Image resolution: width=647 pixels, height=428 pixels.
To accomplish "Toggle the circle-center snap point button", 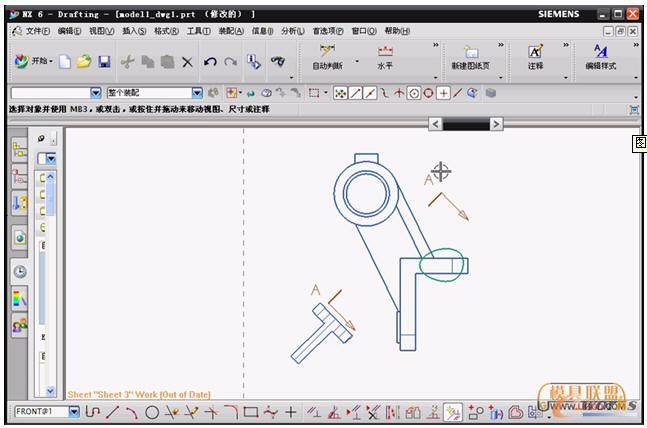I will point(414,93).
